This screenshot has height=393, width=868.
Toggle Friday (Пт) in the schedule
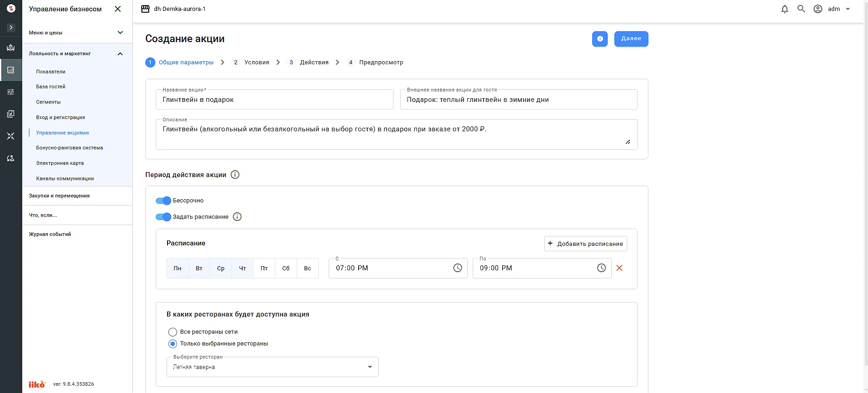tap(264, 268)
